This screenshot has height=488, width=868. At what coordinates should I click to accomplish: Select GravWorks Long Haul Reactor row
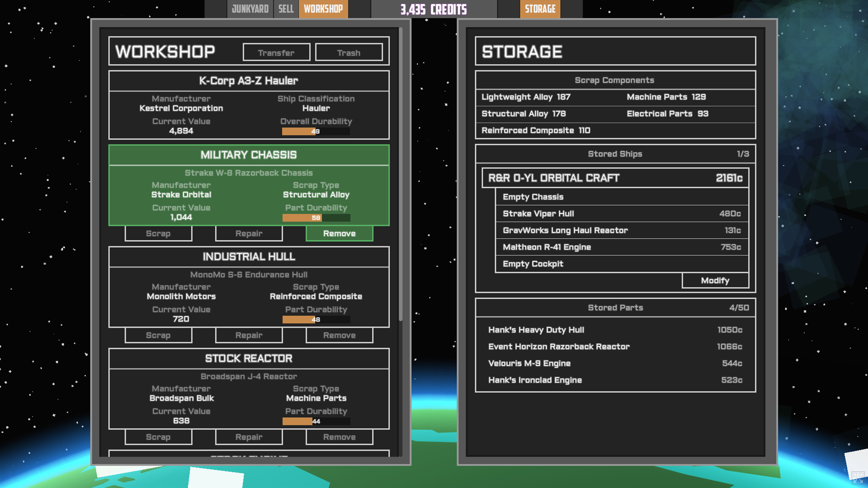coord(622,230)
